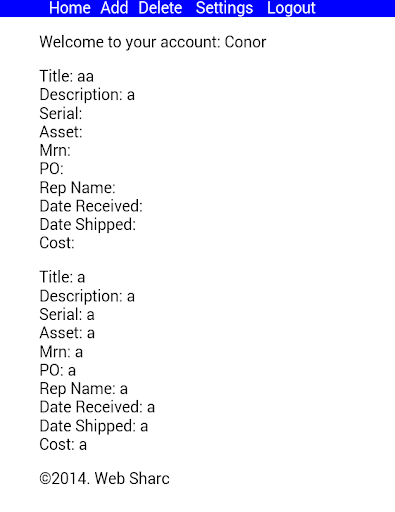The image size is (395, 512).
Task: Click the 'Date Shipped: a' line
Action: tap(94, 426)
